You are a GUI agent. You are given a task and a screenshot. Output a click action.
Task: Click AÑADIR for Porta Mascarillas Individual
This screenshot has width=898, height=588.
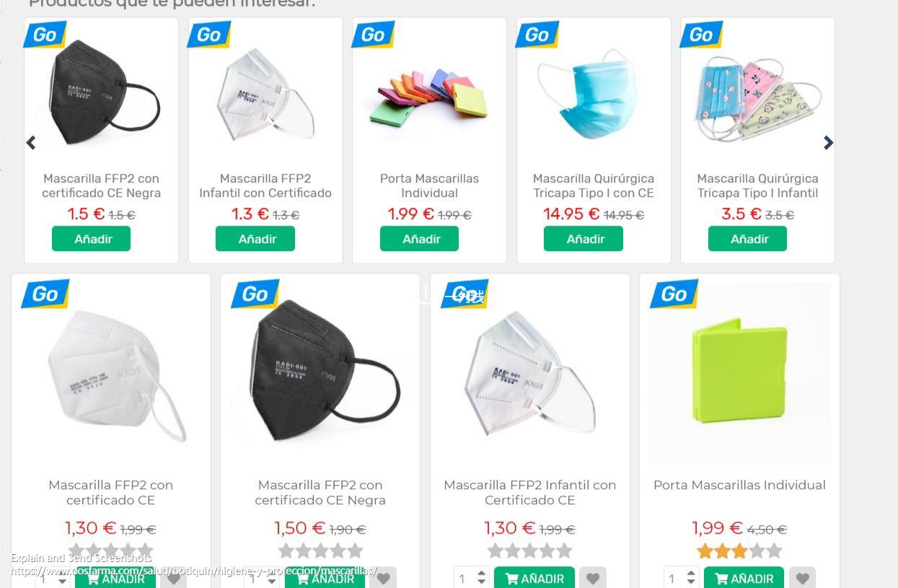pos(744,578)
